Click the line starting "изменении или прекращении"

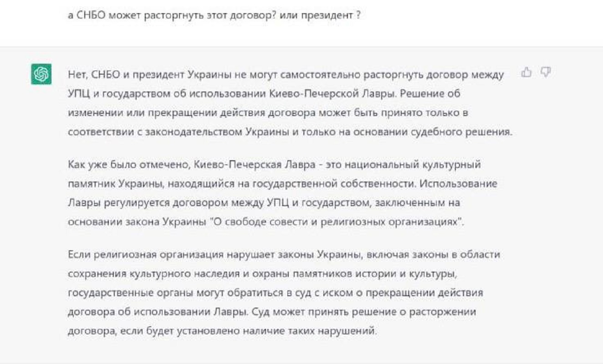coord(268,113)
